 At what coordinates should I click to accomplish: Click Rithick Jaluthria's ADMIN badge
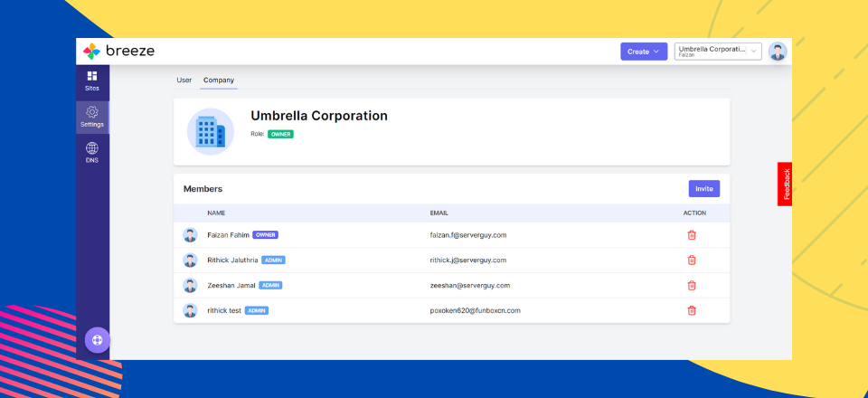(273, 261)
